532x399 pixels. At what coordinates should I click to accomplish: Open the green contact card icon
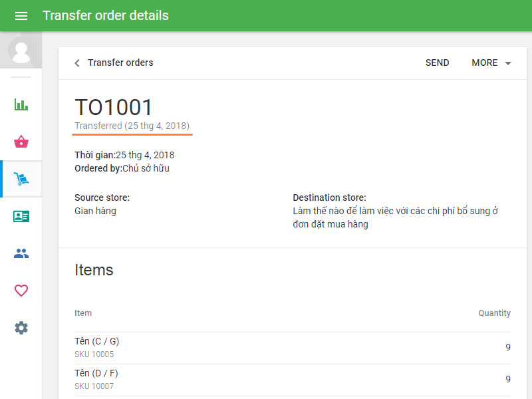click(21, 216)
